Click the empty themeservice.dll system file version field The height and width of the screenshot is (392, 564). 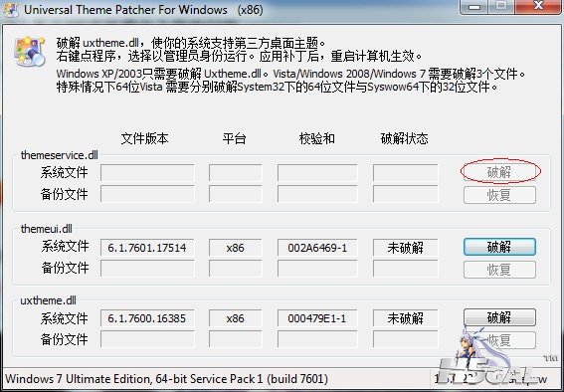(x=147, y=173)
